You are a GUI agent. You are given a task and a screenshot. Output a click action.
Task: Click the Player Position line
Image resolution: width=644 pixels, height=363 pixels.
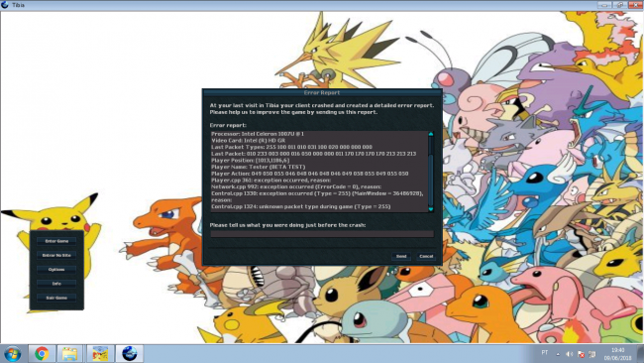tap(250, 161)
